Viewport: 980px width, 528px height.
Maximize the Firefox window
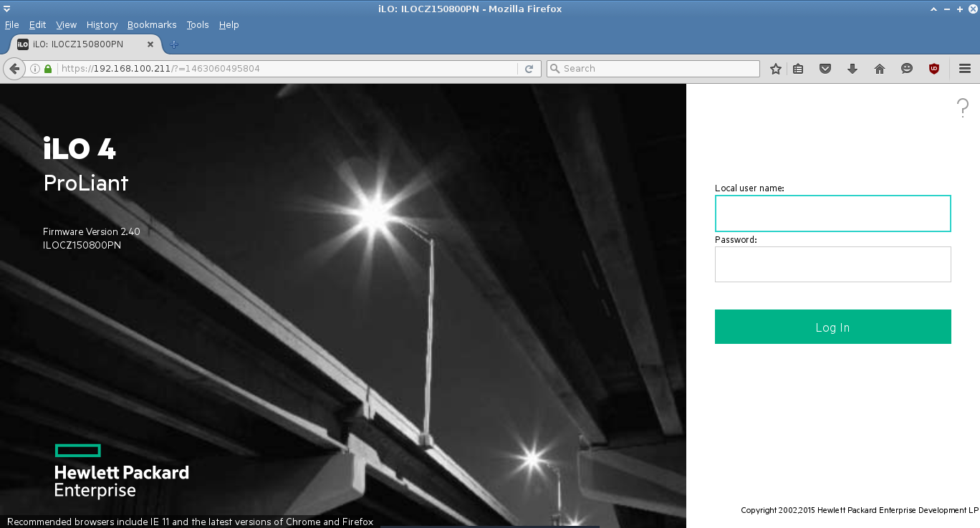point(960,9)
